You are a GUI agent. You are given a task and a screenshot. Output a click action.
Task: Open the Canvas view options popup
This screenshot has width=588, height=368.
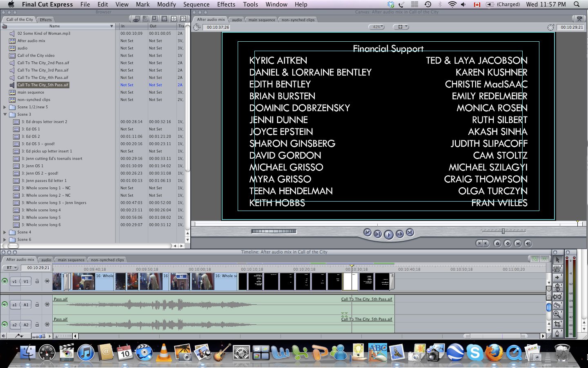401,27
